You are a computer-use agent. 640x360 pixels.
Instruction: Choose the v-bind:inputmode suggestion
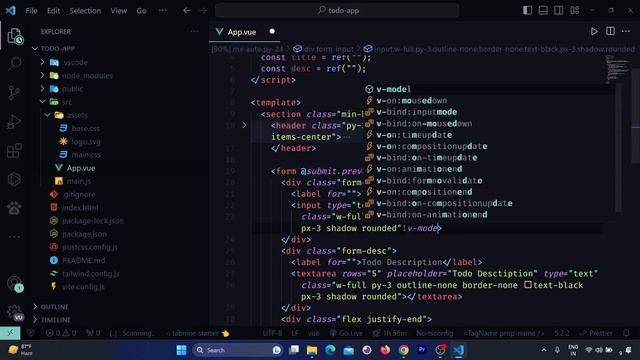click(x=489, y=112)
